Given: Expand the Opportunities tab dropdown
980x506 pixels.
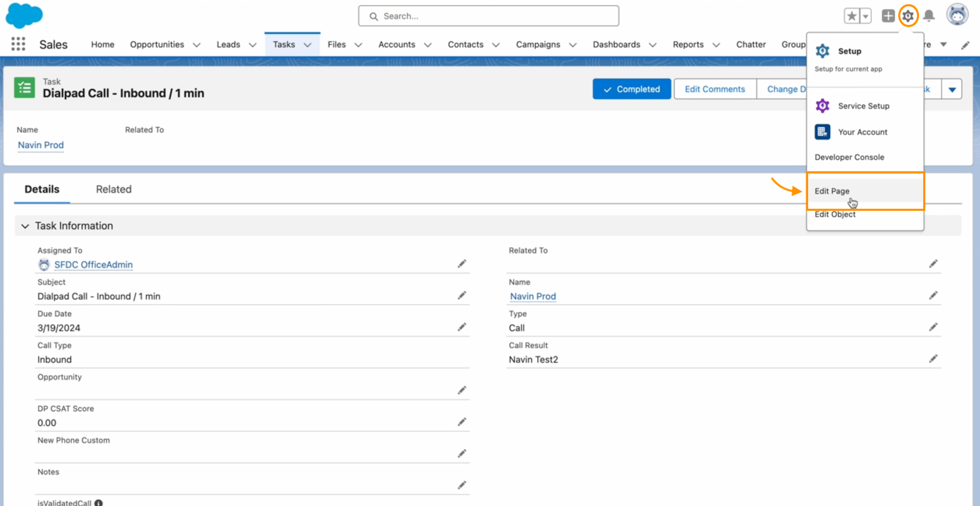Looking at the screenshot, I should tap(197, 45).
